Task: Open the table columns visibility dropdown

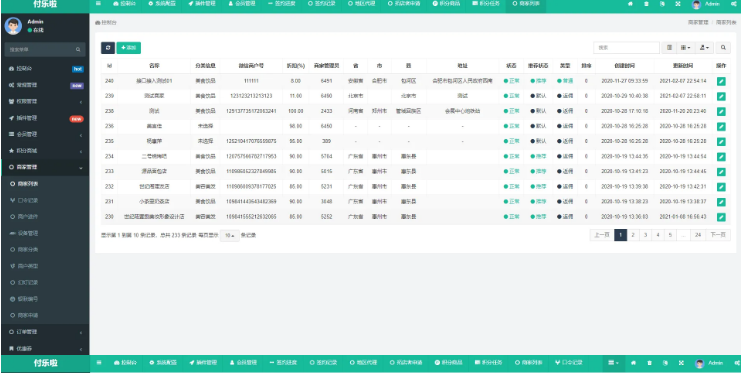Action: coord(686,47)
